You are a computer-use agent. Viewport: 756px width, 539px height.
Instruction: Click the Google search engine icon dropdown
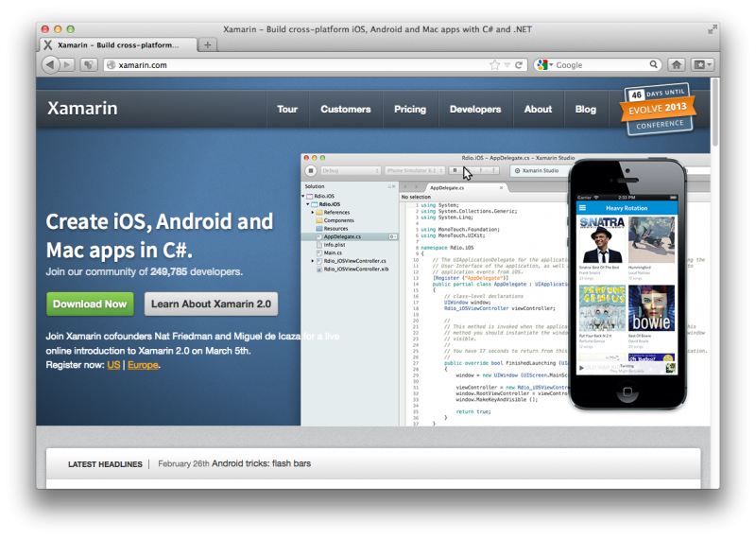coord(545,64)
